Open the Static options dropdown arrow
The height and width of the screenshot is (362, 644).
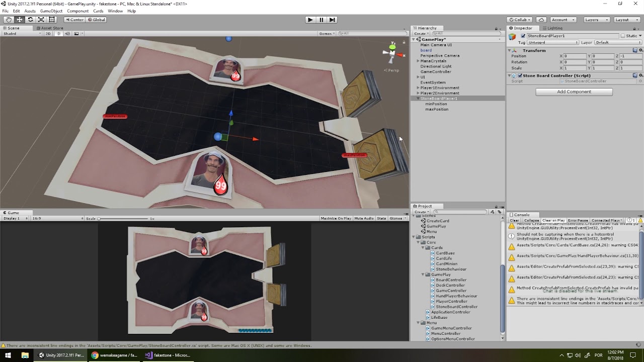click(x=640, y=36)
